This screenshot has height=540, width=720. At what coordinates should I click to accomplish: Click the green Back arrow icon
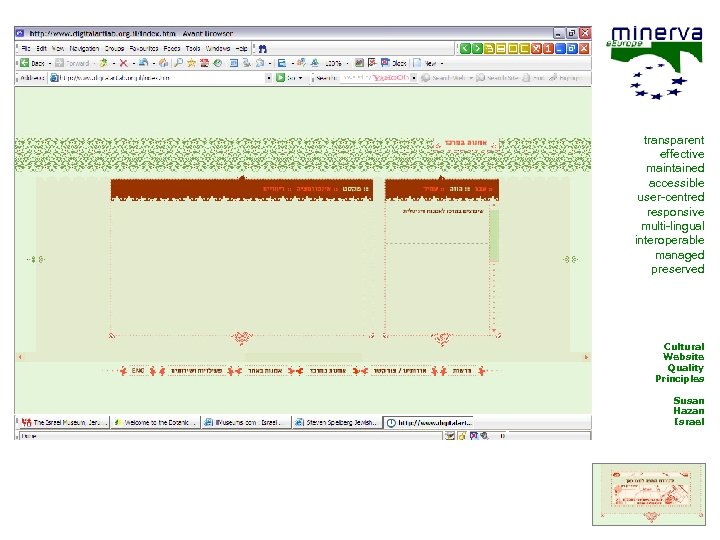pos(25,63)
